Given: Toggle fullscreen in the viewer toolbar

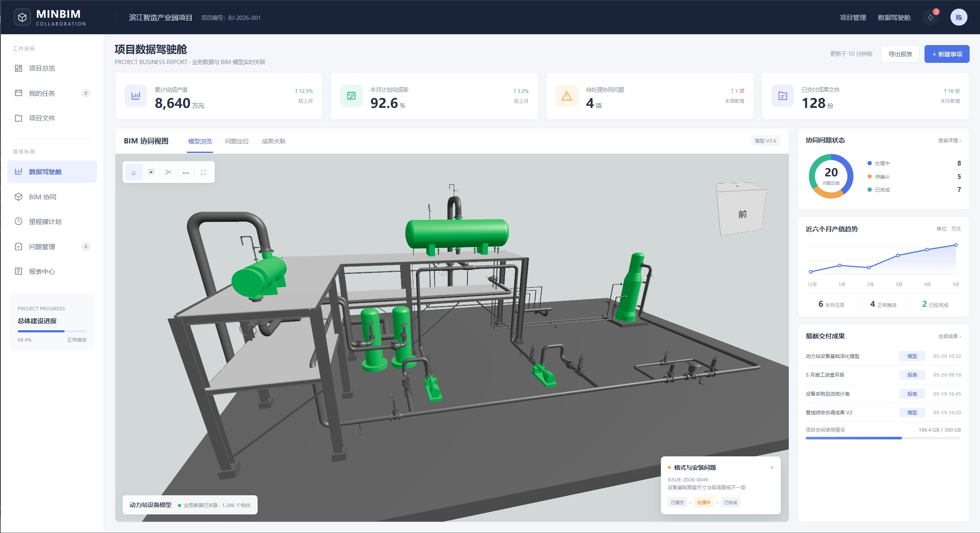Looking at the screenshot, I should click(x=203, y=172).
